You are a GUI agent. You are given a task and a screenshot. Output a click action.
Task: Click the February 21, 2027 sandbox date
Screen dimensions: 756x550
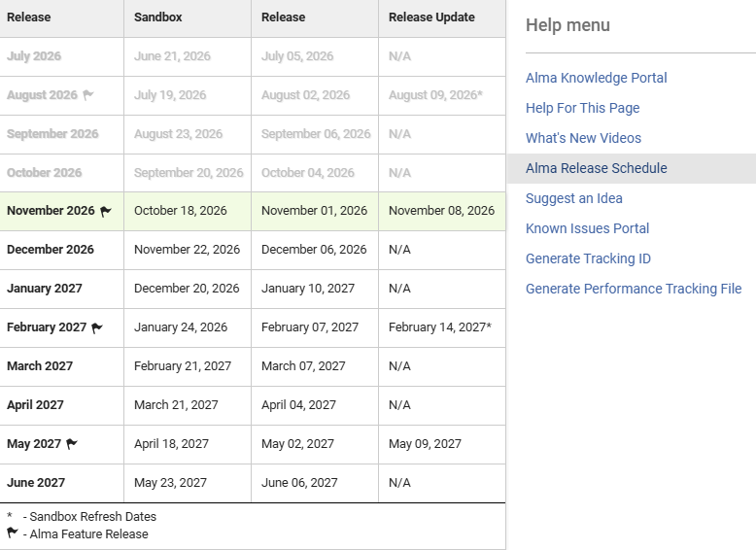point(183,366)
